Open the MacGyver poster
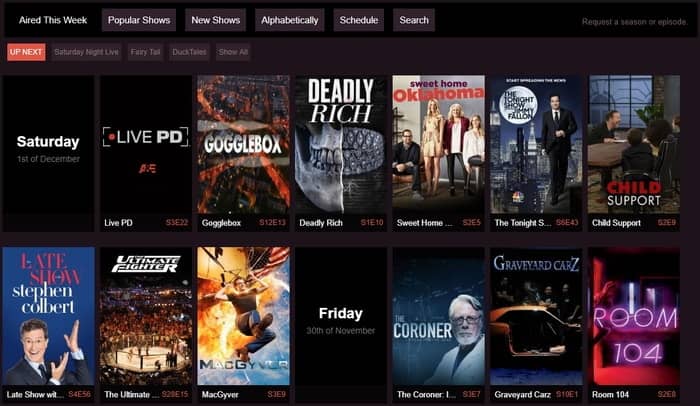The width and height of the screenshot is (700, 406). tap(243, 316)
